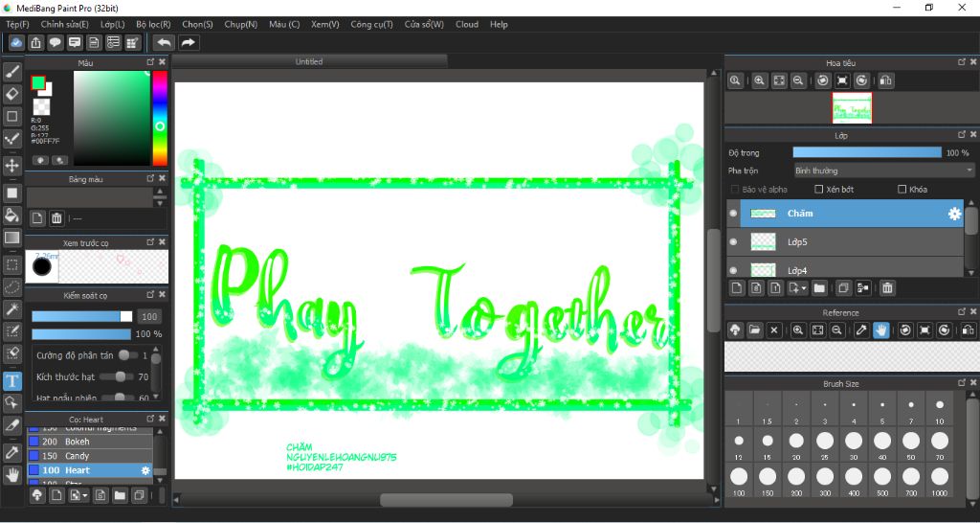
Task: Click the cloud save toolbar icon
Action: [17, 42]
